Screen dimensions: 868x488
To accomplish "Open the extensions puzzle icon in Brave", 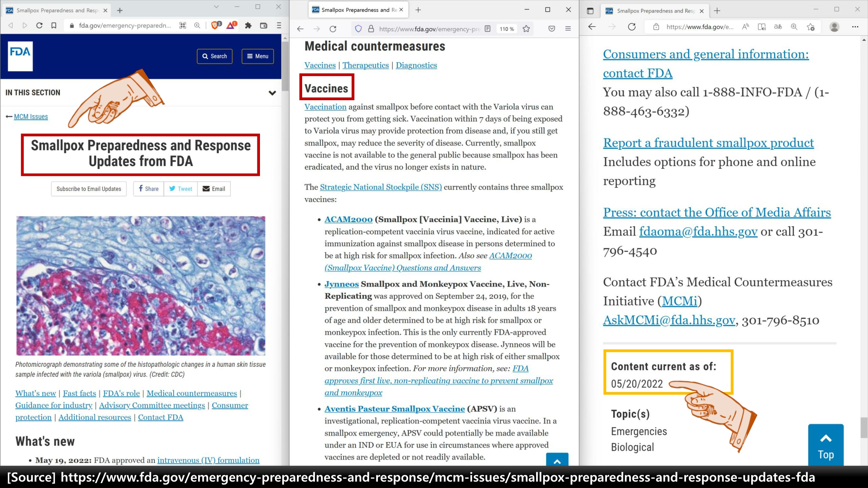I will 248,25.
